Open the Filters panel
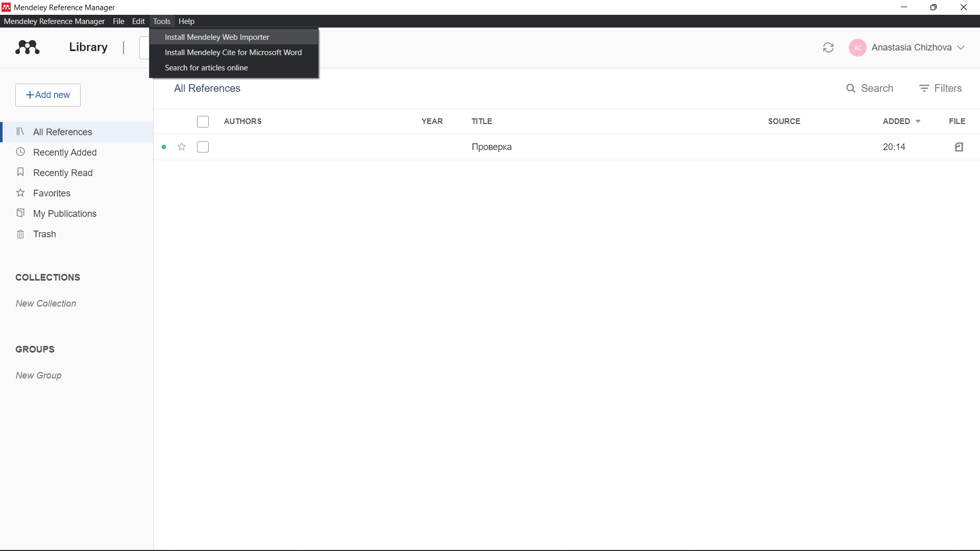 pyautogui.click(x=941, y=88)
